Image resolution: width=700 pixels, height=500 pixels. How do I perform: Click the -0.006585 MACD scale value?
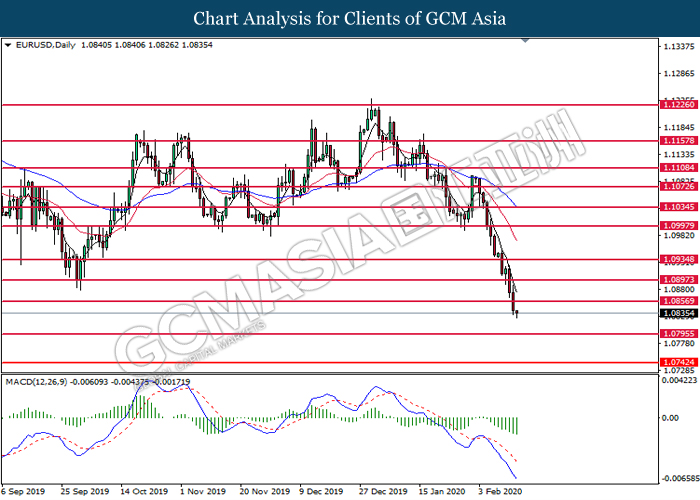679,479
